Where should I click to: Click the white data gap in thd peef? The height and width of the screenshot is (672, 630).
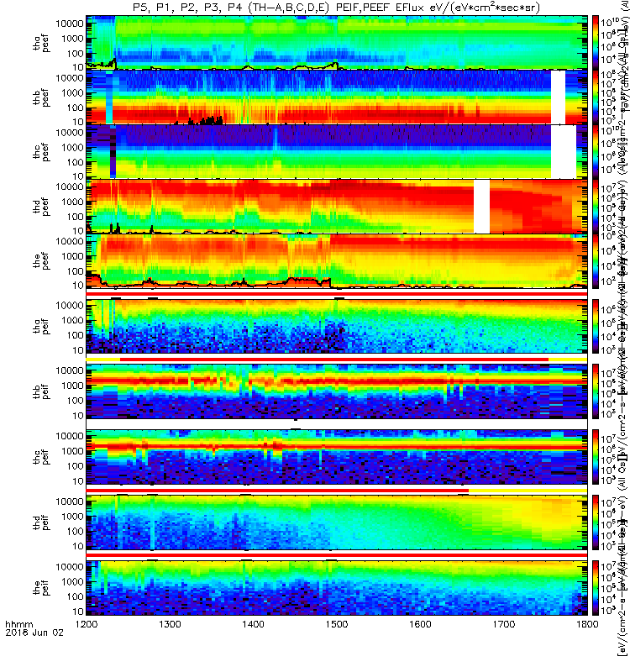click(x=481, y=206)
